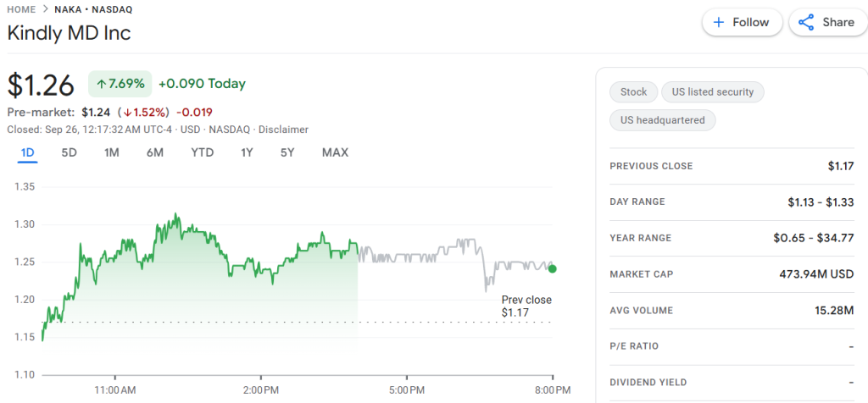Click the US headquartered chip
The width and height of the screenshot is (868, 403).
click(x=662, y=120)
